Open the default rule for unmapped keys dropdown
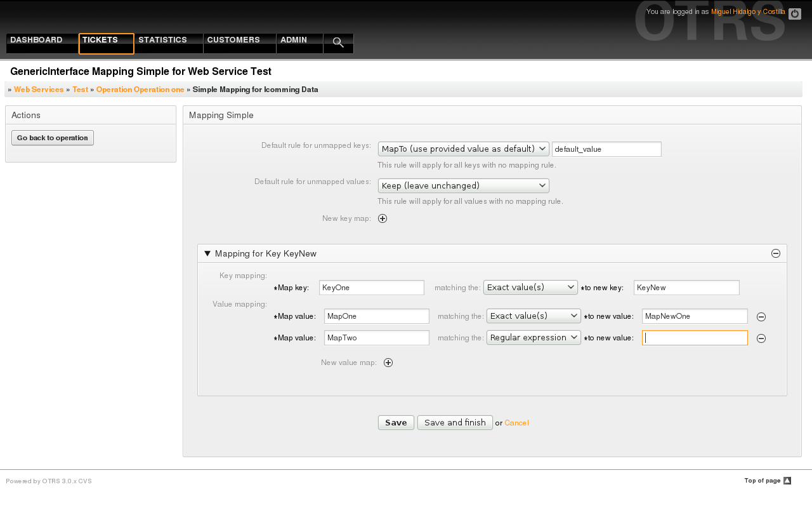This screenshot has height=508, width=812. click(463, 149)
